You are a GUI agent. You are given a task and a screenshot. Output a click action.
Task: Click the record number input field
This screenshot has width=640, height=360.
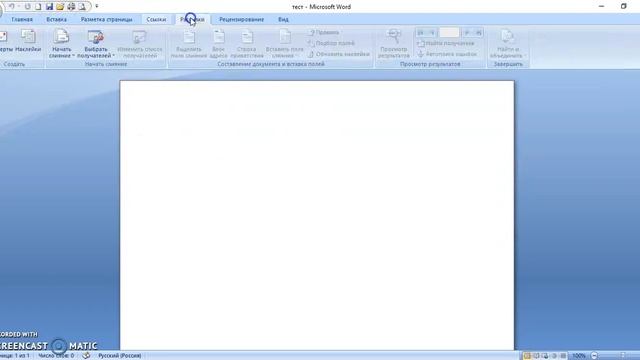[x=449, y=33]
